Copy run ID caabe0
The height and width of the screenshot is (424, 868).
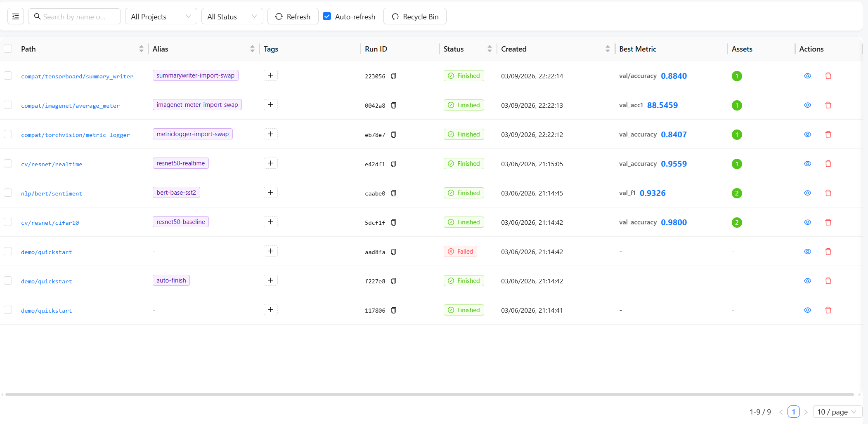(x=393, y=193)
